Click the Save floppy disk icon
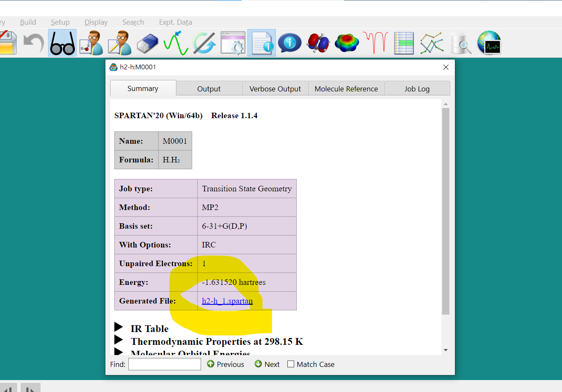The width and height of the screenshot is (562, 392). pyautogui.click(x=8, y=43)
